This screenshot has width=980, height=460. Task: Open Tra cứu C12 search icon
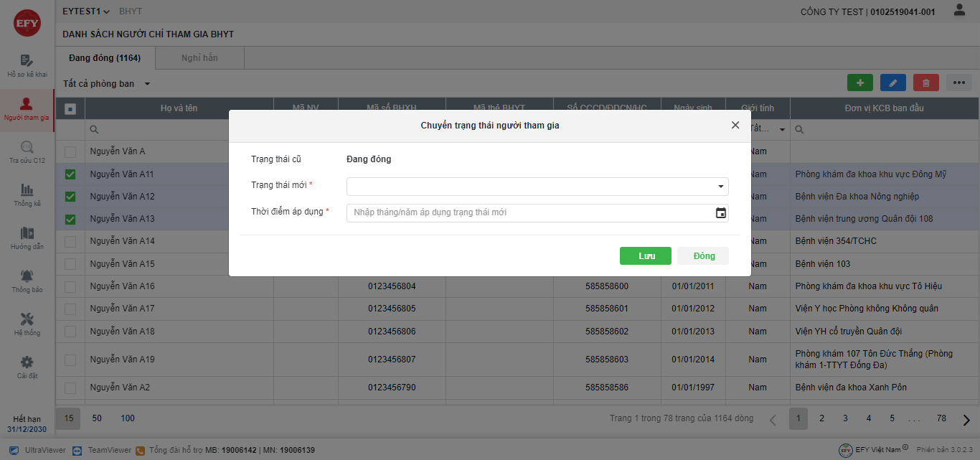pyautogui.click(x=27, y=147)
